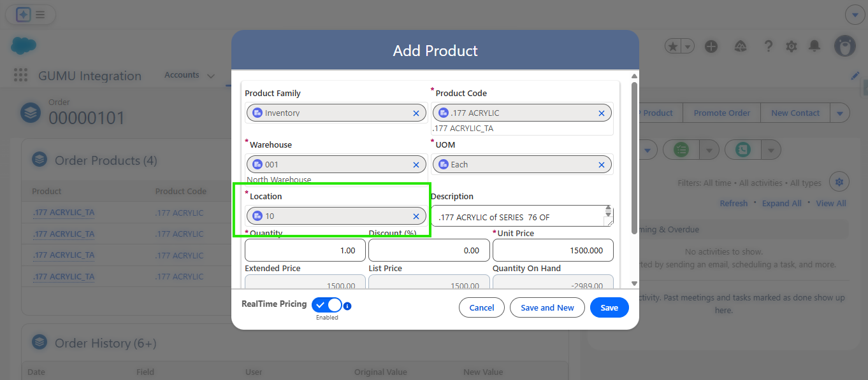Remove the Location 10 value
The height and width of the screenshot is (380, 868).
(416, 216)
